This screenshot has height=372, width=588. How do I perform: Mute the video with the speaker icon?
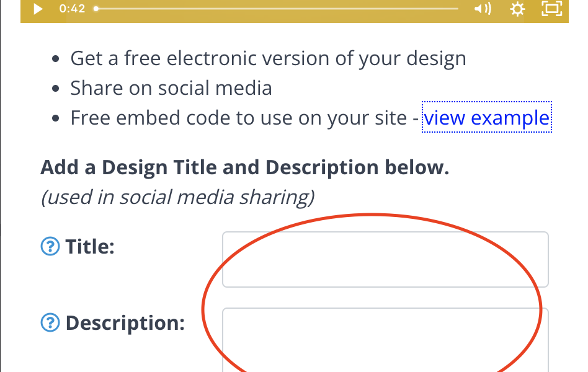[483, 9]
